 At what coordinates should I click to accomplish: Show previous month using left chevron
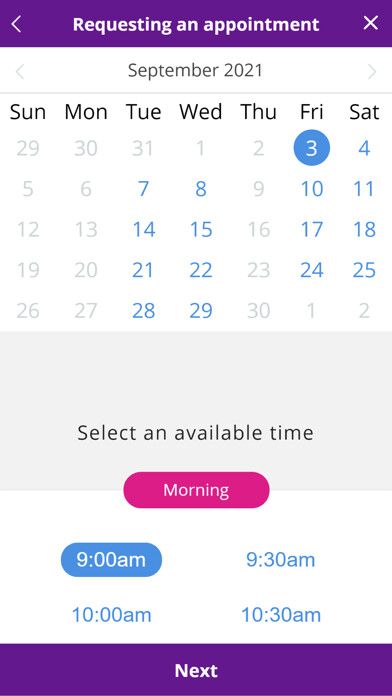[x=20, y=71]
